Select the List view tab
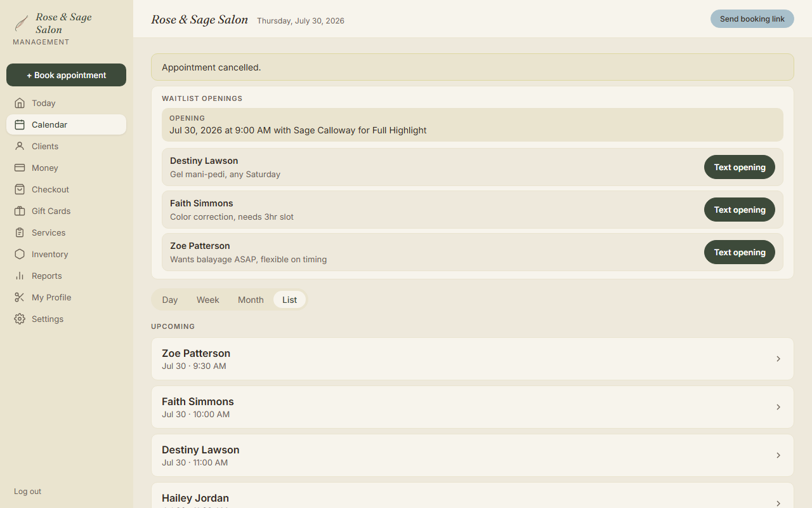 289,300
